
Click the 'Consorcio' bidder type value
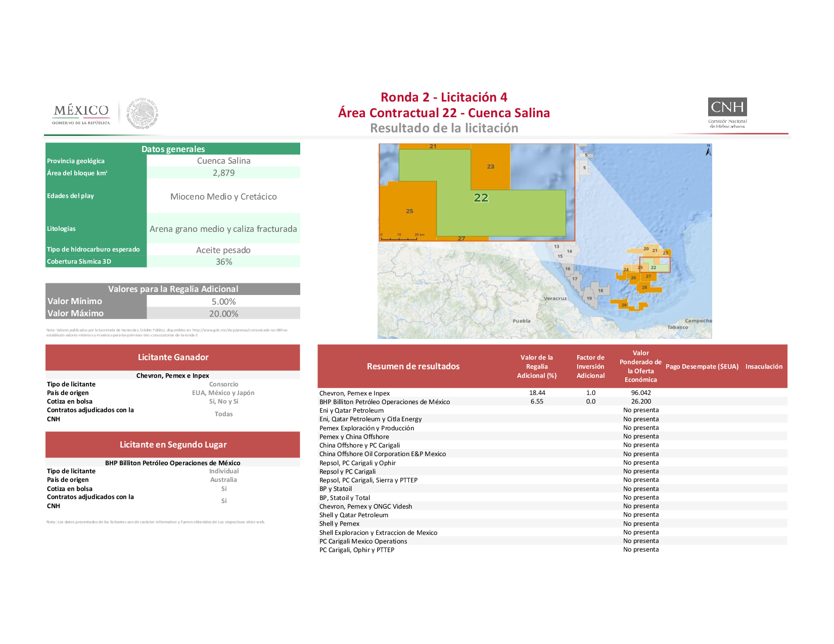[223, 384]
